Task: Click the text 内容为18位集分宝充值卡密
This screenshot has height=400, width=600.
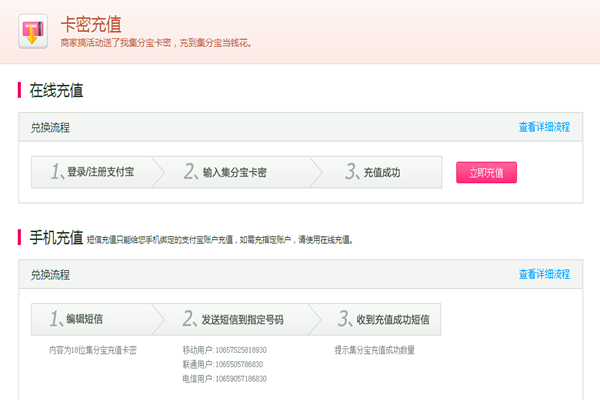Action: tap(93, 350)
